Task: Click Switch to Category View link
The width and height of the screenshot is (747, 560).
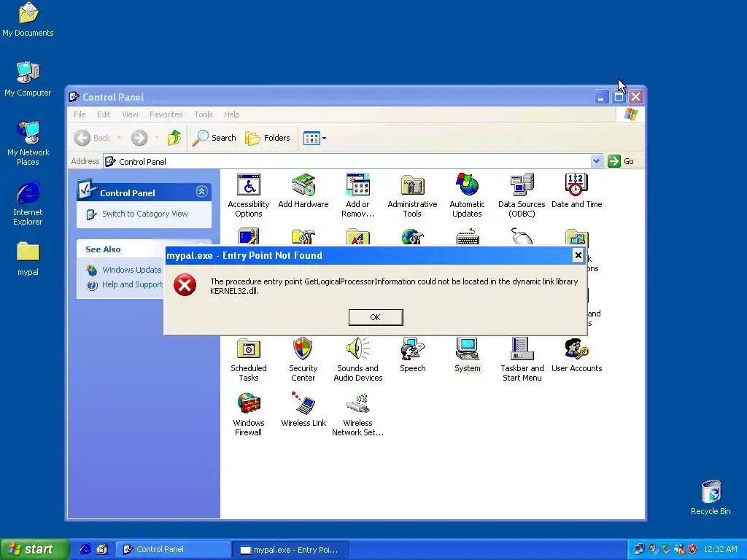Action: (x=145, y=214)
